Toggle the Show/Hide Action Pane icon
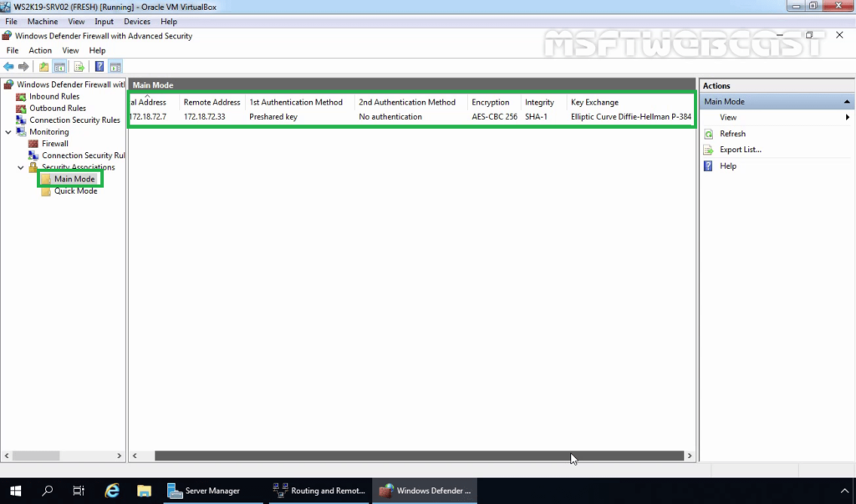Viewport: 856px width, 504px height. tap(115, 67)
